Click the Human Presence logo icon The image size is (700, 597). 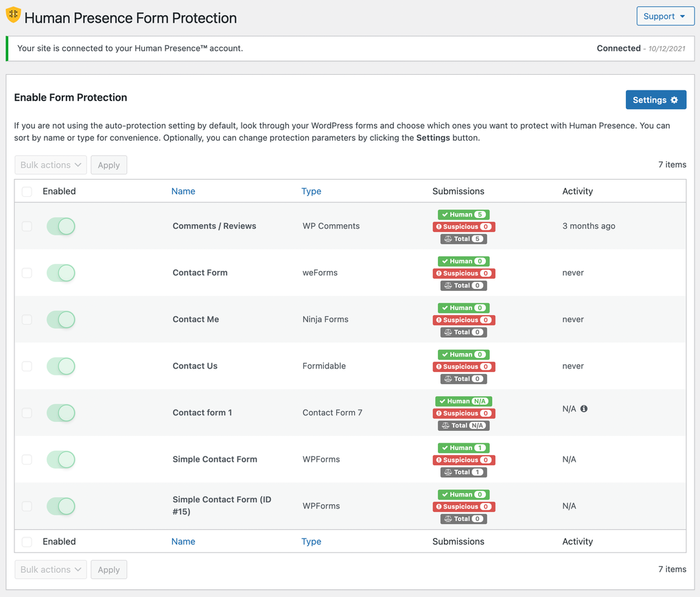click(12, 14)
